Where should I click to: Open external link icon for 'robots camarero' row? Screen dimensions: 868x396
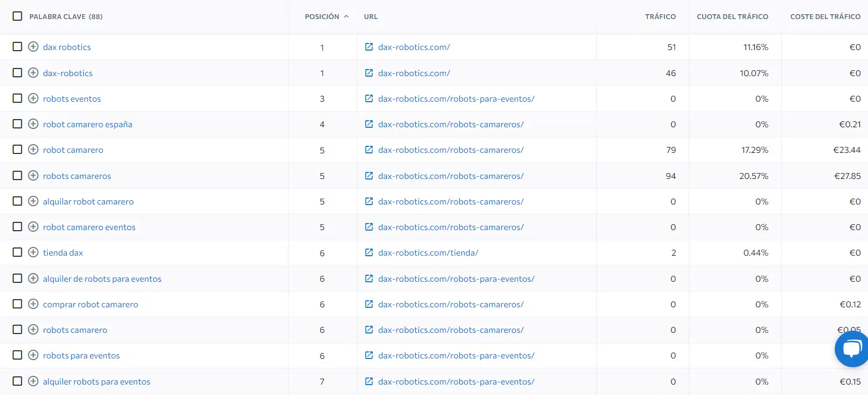(x=369, y=330)
